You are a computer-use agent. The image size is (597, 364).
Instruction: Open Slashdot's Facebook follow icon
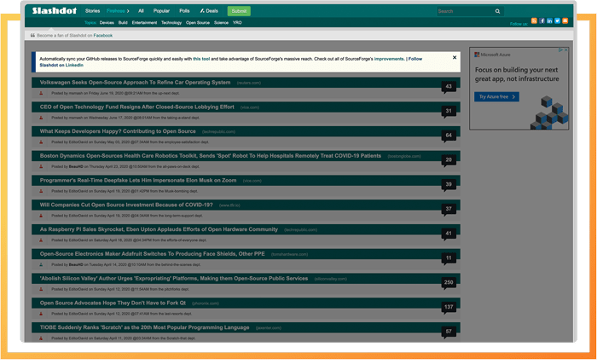pyautogui.click(x=542, y=21)
